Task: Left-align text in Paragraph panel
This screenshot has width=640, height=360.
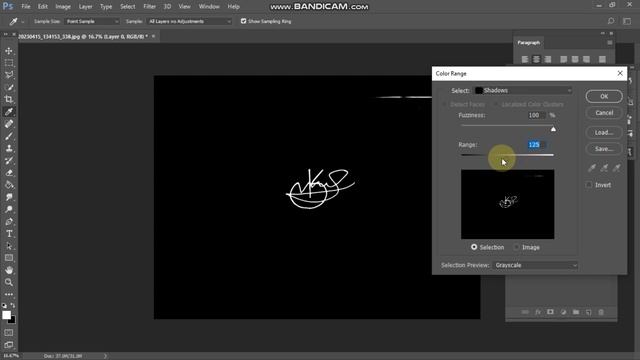Action: (x=525, y=59)
